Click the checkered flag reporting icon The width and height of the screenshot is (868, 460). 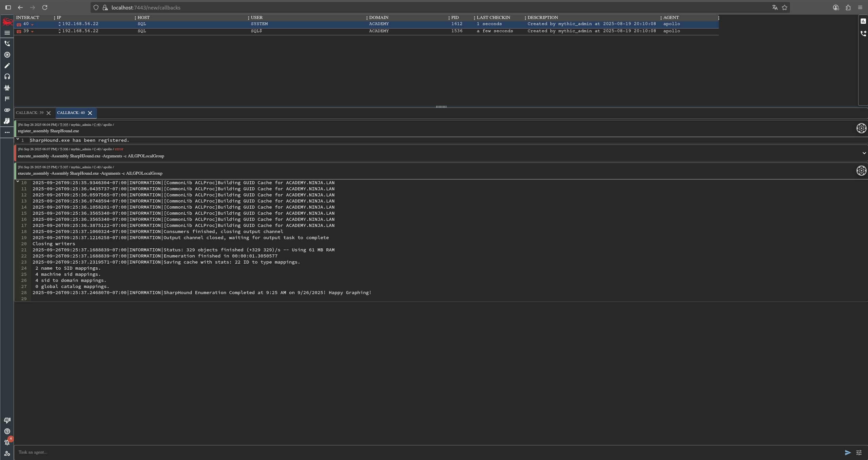point(7,99)
